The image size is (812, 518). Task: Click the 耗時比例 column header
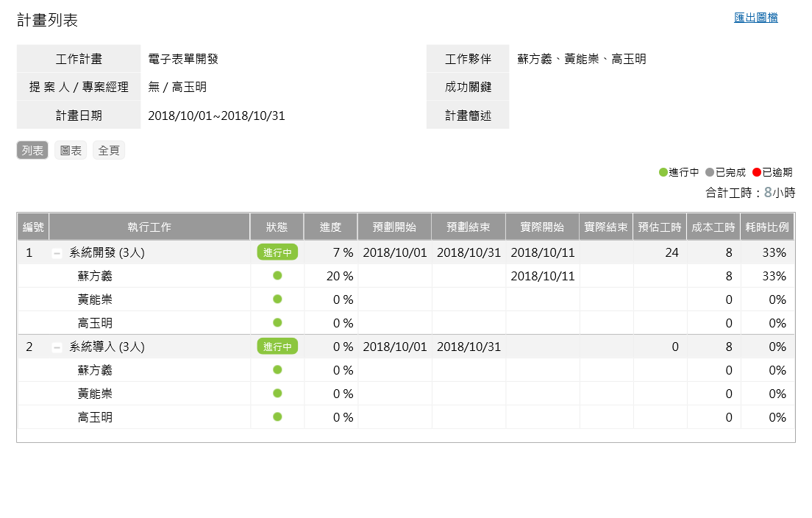(x=767, y=227)
